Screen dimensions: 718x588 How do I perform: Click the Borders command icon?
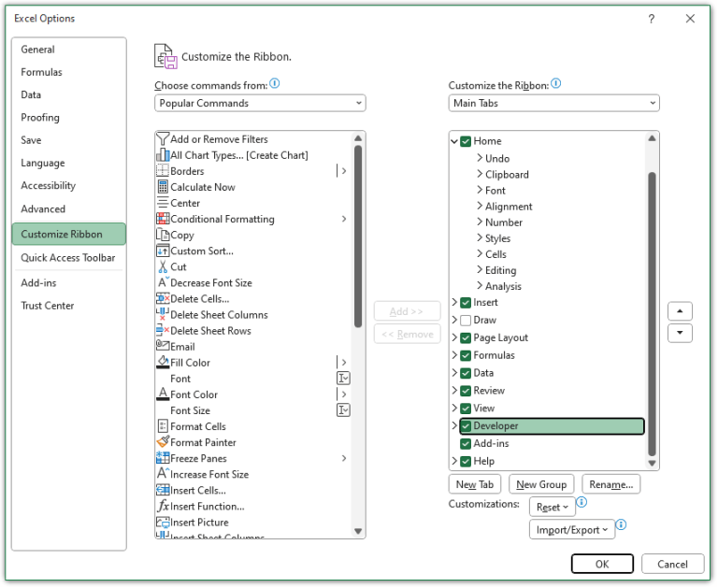click(163, 171)
